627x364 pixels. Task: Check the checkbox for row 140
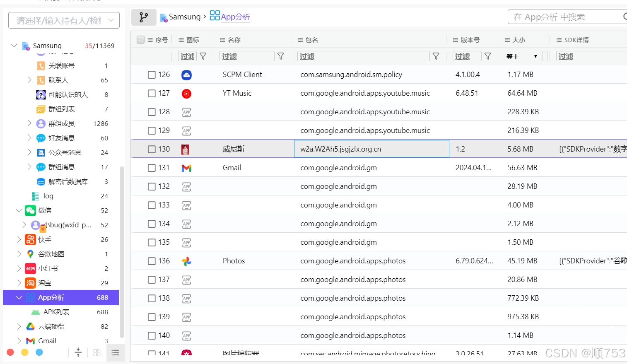coord(152,335)
